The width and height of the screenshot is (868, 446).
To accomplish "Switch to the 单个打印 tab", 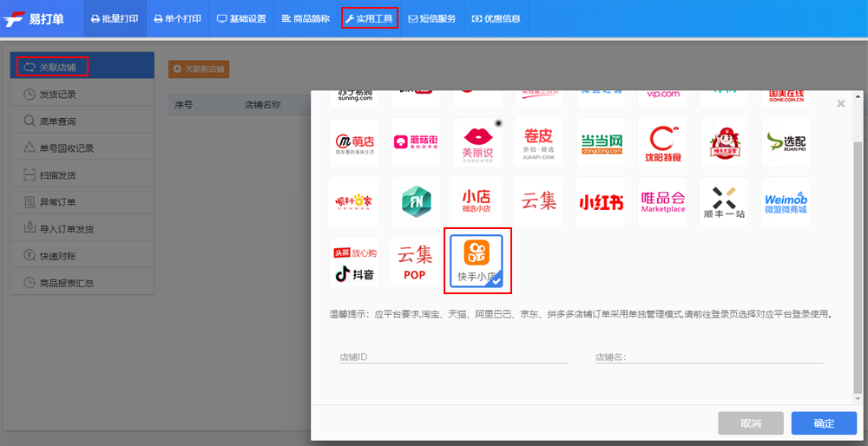I will coord(178,19).
